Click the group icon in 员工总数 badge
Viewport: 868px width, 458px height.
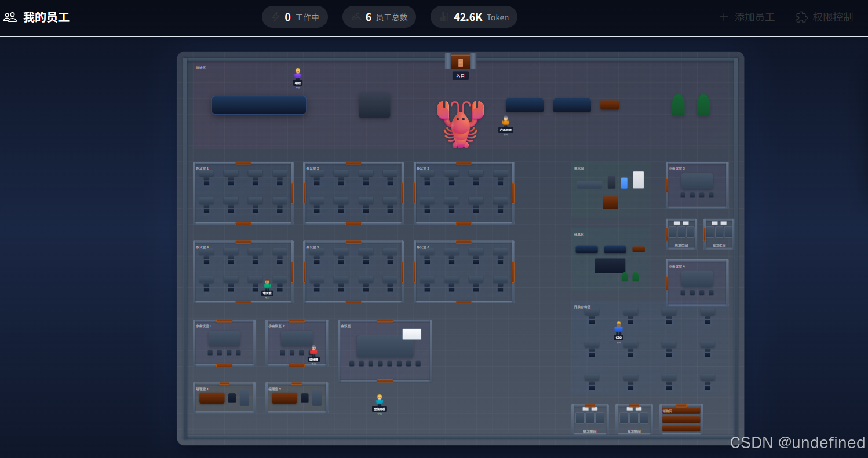356,17
